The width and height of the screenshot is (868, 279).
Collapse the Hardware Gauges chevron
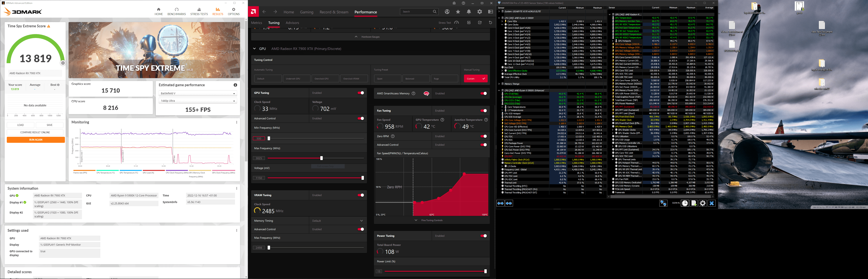[x=356, y=37]
